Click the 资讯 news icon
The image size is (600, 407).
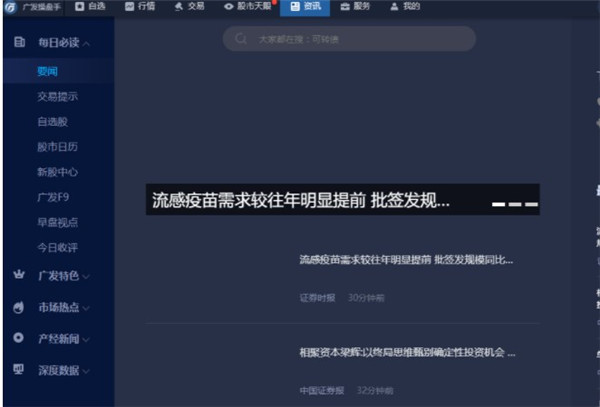tap(295, 7)
